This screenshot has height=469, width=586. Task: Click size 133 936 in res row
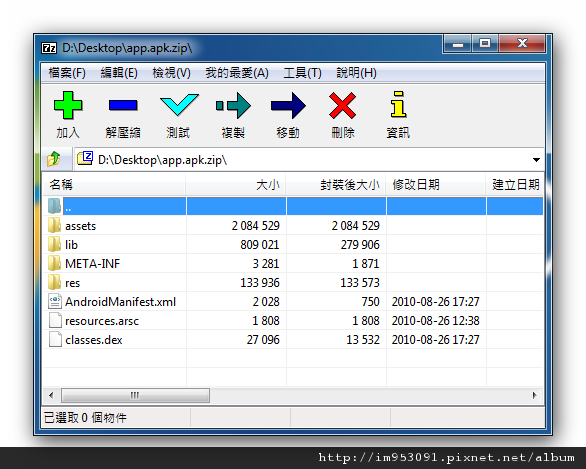coord(260,283)
